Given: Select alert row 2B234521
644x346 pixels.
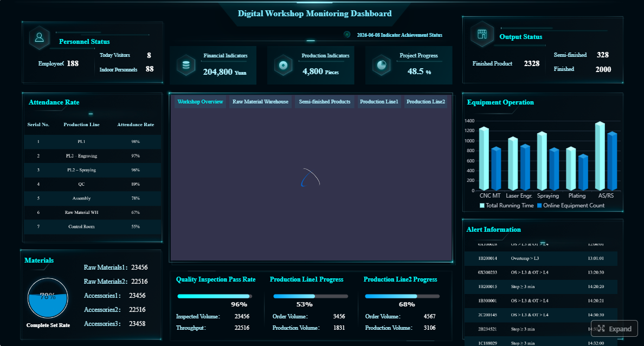Looking at the screenshot, I should (541, 329).
